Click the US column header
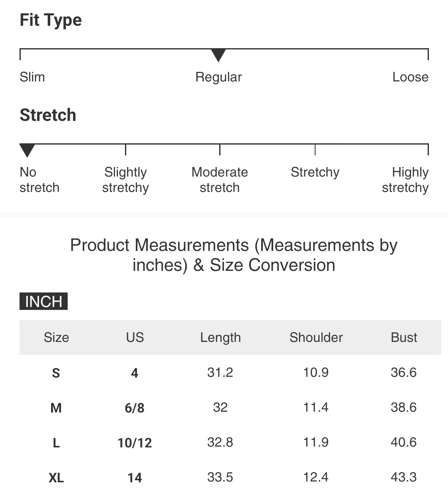The image size is (448, 501). click(x=135, y=337)
